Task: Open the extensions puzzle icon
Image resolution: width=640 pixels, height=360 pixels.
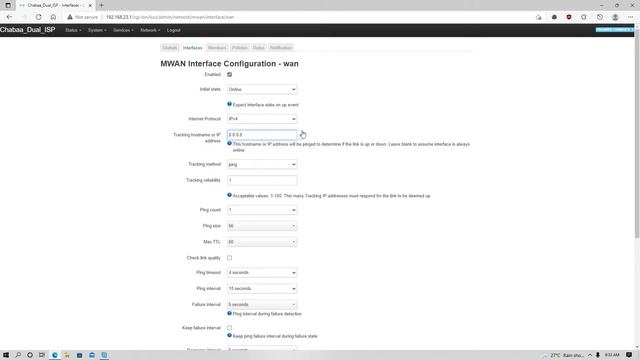Action: [584, 17]
